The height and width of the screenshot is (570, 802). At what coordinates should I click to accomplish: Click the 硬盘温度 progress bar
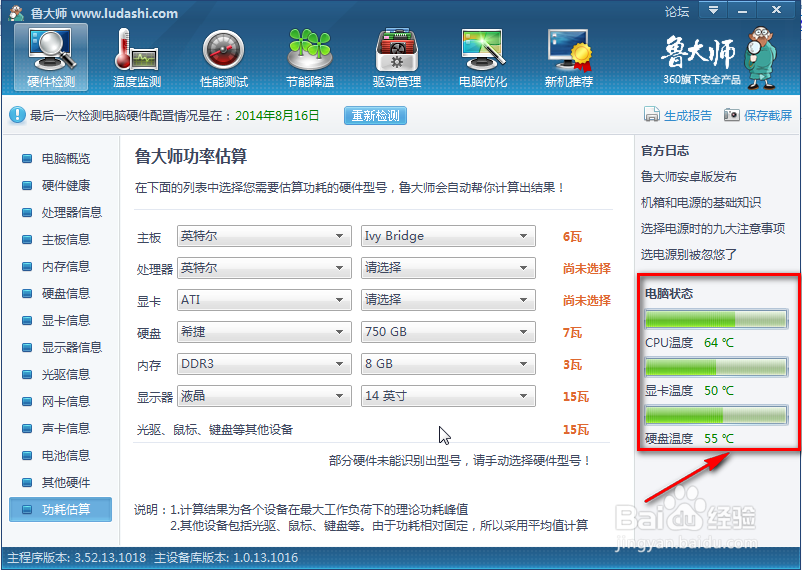(716, 415)
